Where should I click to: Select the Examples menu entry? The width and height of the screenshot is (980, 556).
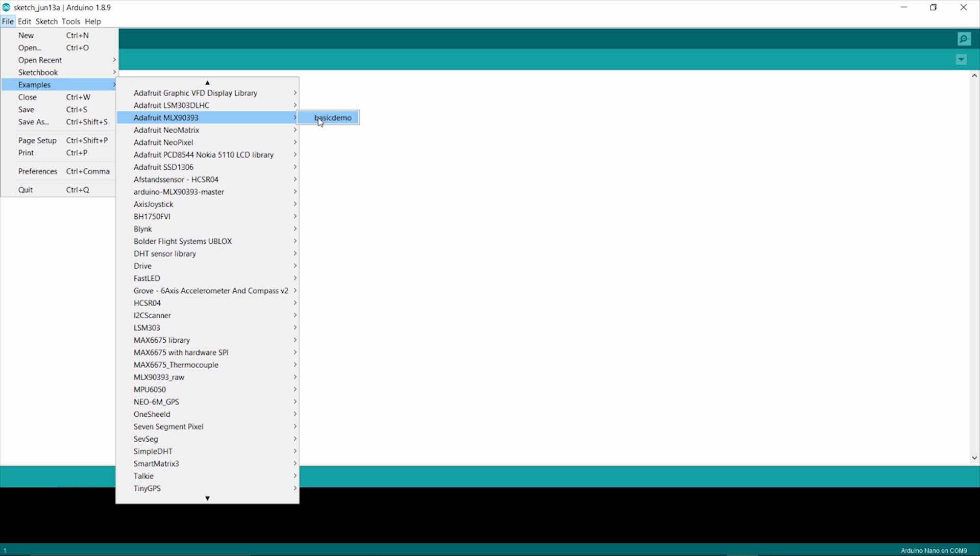click(x=59, y=85)
